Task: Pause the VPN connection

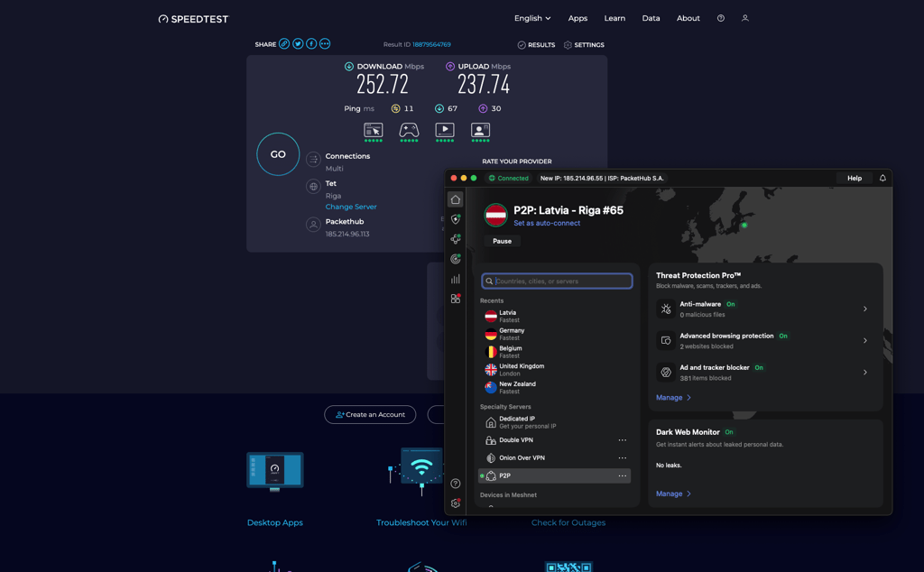Action: (x=502, y=241)
